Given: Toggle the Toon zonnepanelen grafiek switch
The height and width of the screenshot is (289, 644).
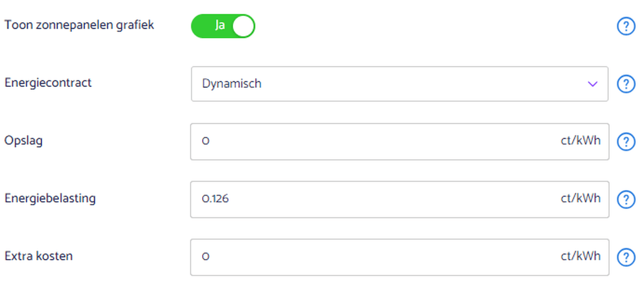Looking at the screenshot, I should 223,26.
